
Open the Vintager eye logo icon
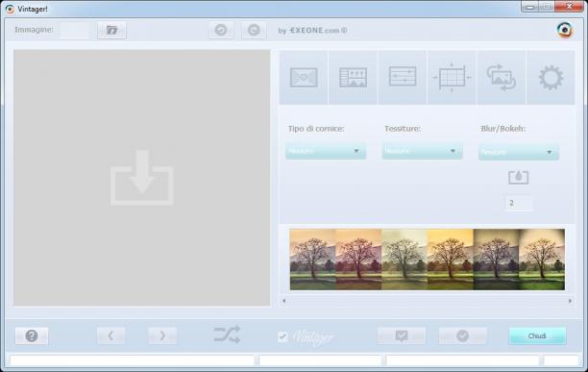coord(564,30)
